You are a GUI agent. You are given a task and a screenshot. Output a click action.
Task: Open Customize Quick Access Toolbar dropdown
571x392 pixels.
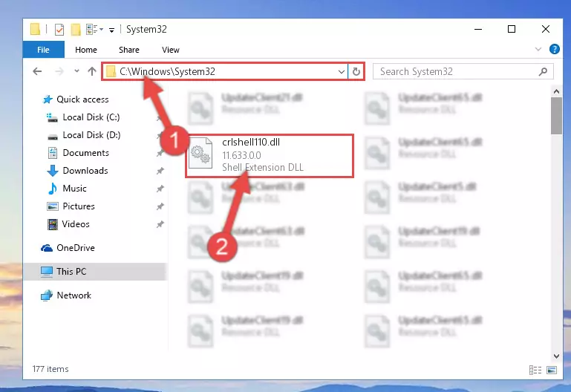pos(111,30)
